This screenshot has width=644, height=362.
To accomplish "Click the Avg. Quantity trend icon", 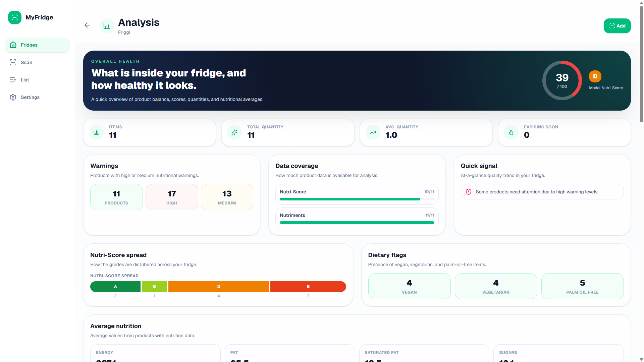I will pos(373,132).
